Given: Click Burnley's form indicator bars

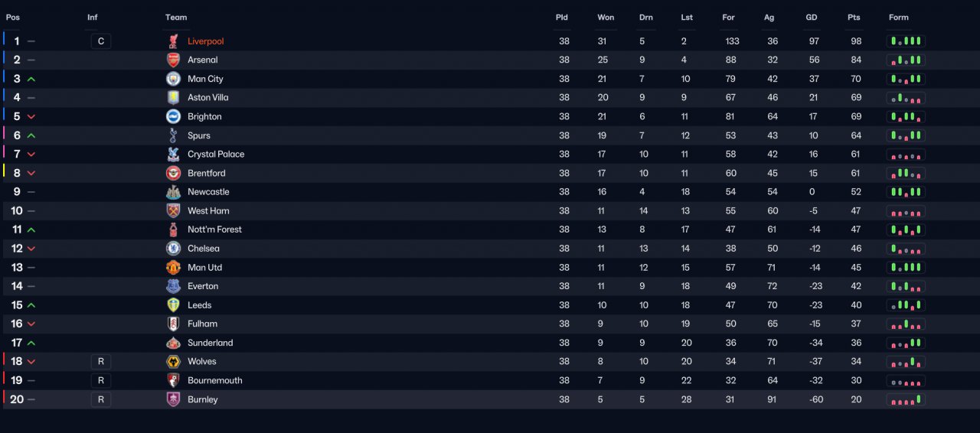Looking at the screenshot, I should click(906, 399).
